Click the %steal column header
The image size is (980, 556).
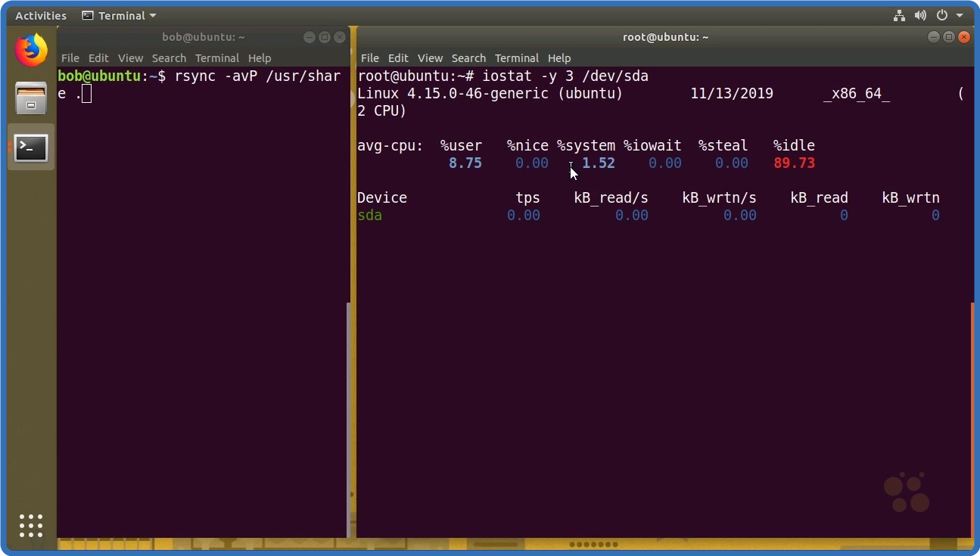pos(723,145)
